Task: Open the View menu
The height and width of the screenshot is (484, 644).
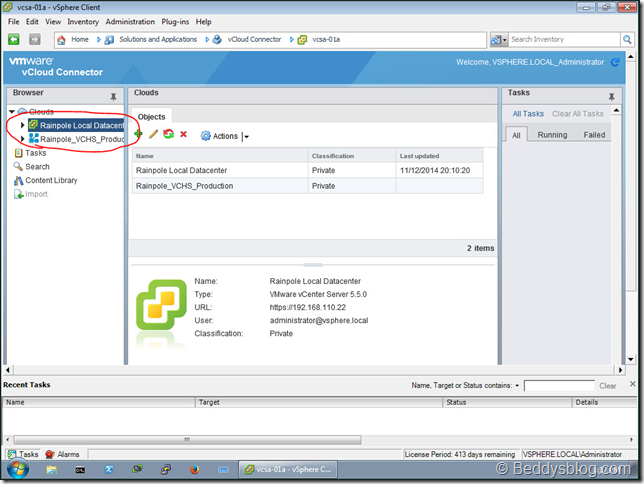Action: (53, 22)
